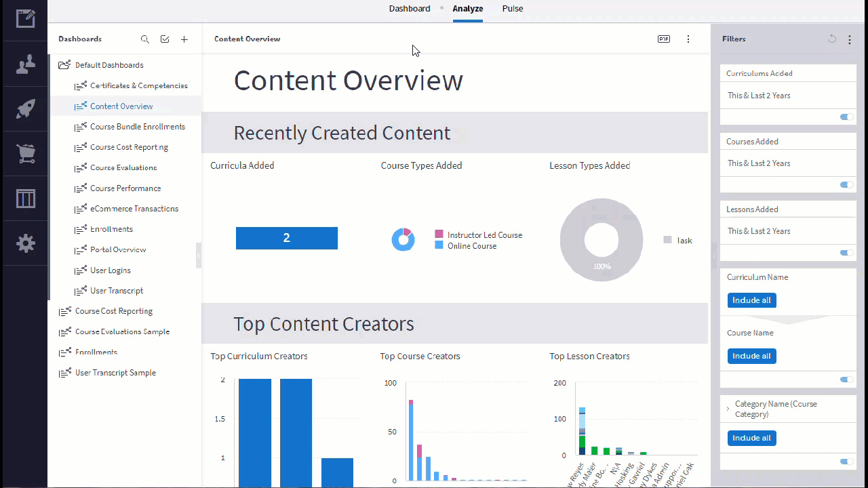Collapse the Filters panel with side handle
The image size is (868, 488).
click(x=714, y=256)
